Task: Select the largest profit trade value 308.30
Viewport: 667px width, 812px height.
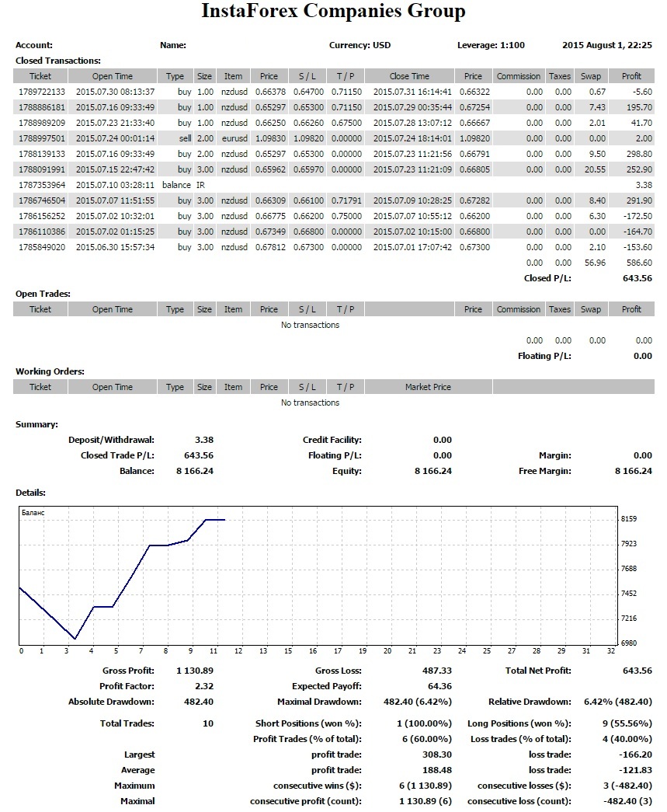Action: 437,754
